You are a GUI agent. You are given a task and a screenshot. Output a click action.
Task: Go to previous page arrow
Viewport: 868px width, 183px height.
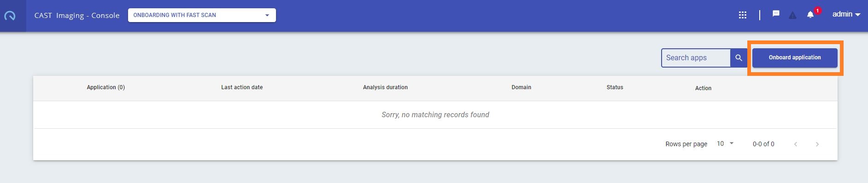tap(796, 144)
